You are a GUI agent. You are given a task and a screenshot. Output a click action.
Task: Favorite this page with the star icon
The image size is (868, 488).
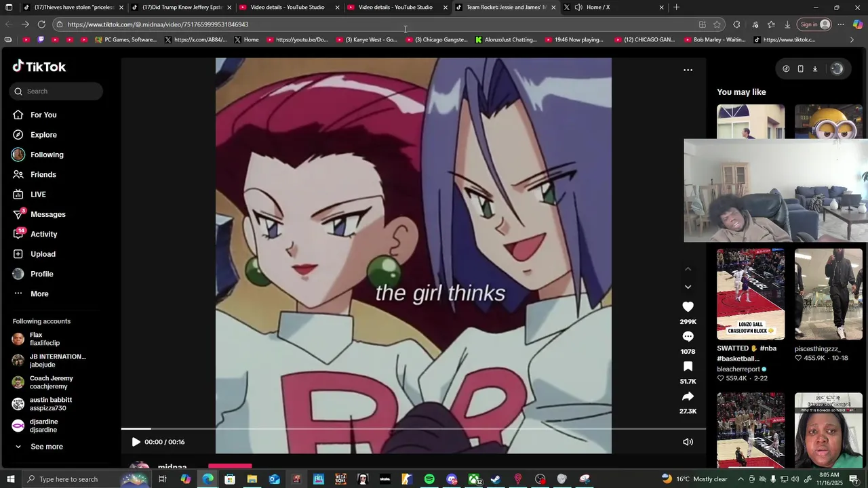click(717, 24)
